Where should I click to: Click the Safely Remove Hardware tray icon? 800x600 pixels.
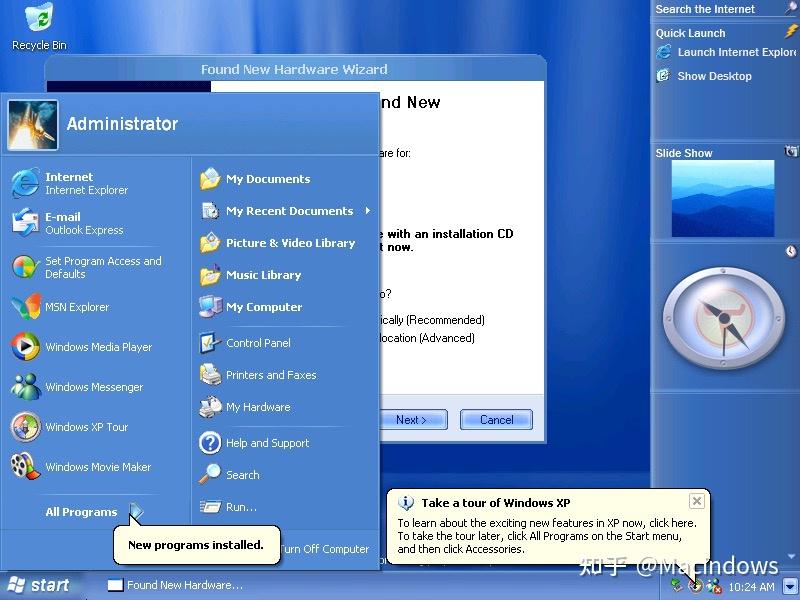tap(676, 584)
